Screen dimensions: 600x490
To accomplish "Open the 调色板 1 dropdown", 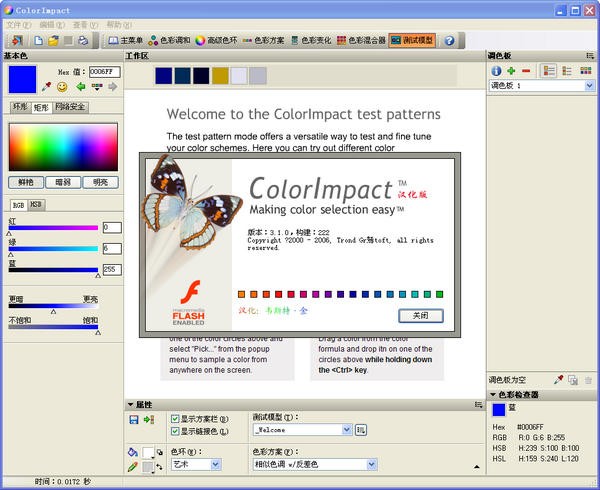I will (542, 86).
